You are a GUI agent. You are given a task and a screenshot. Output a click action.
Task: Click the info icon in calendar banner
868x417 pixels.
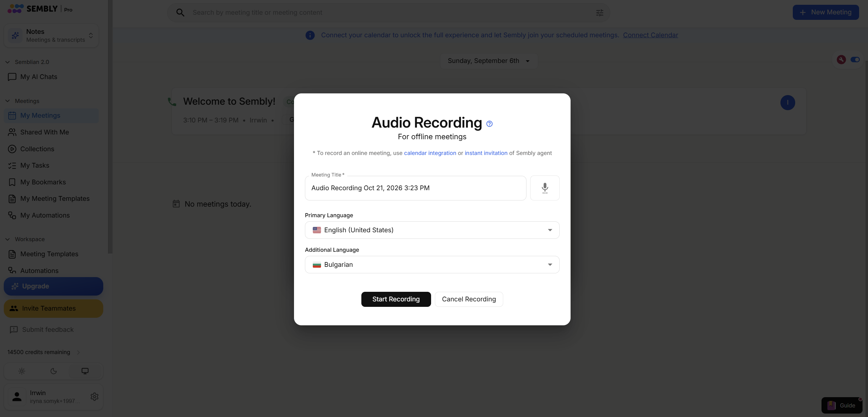point(310,35)
